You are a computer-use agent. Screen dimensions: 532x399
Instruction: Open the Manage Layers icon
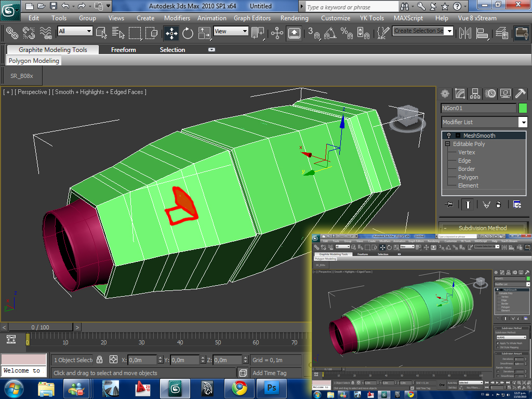[502, 33]
